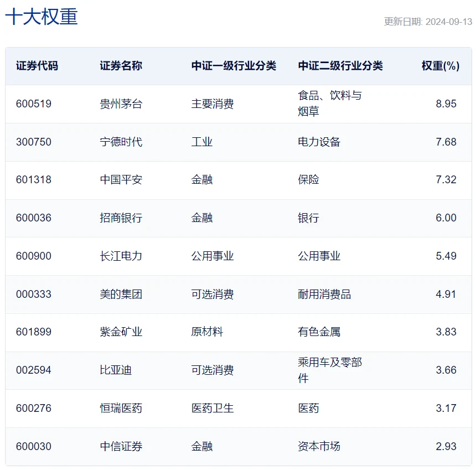Click the weight value 7.68
Image resolution: width=476 pixels, height=470 pixels.
446,142
